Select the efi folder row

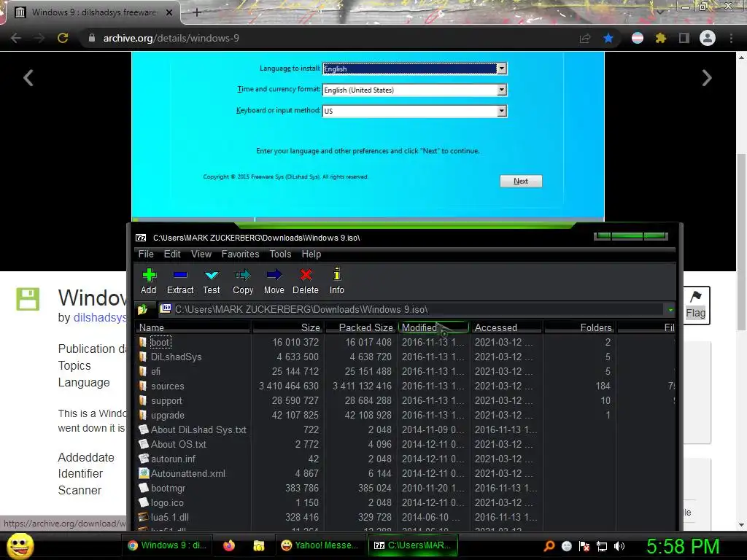(x=406, y=371)
